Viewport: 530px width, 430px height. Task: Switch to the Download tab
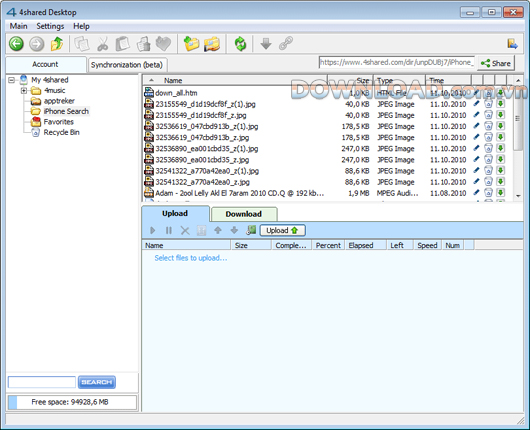(244, 214)
